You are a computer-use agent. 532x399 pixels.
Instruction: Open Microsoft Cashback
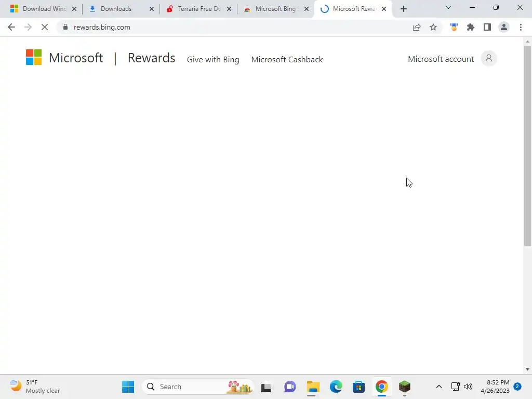[x=287, y=59]
